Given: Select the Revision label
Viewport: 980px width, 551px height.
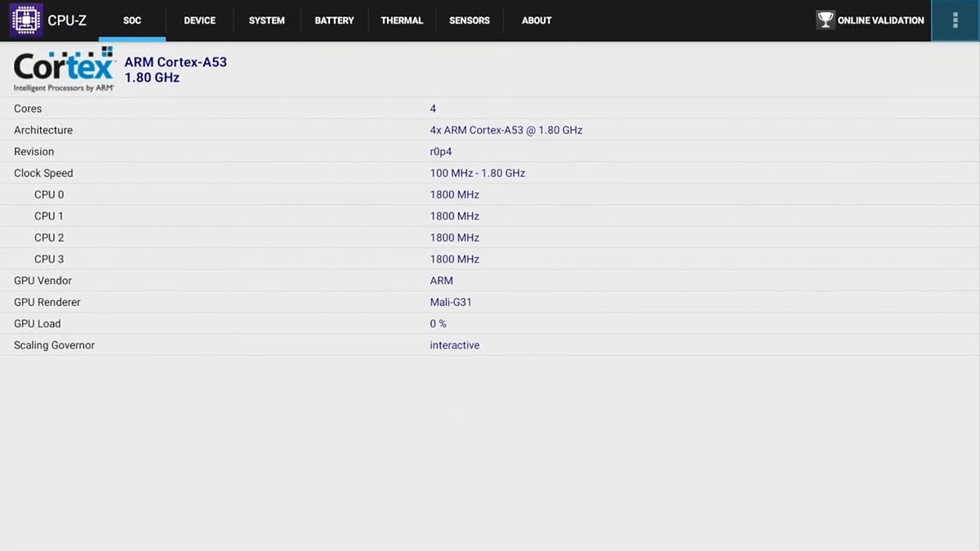Looking at the screenshot, I should pyautogui.click(x=34, y=152).
